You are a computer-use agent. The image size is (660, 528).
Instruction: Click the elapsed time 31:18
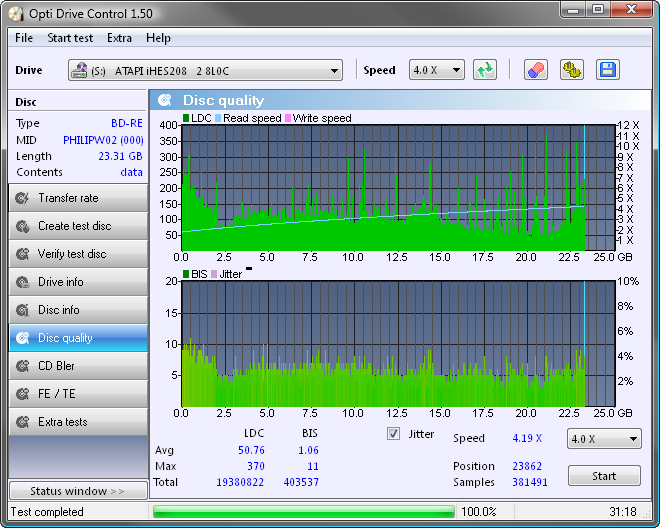pyautogui.click(x=623, y=512)
